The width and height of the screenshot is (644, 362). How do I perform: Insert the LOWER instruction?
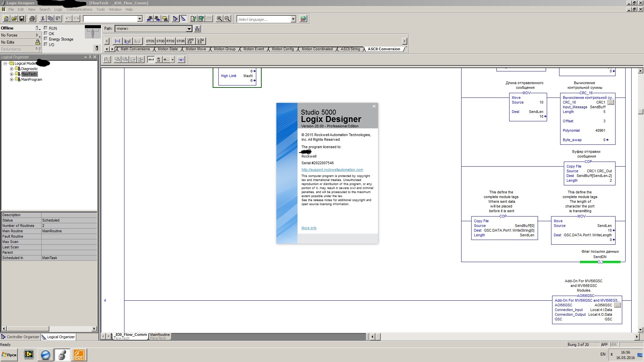coord(201,41)
